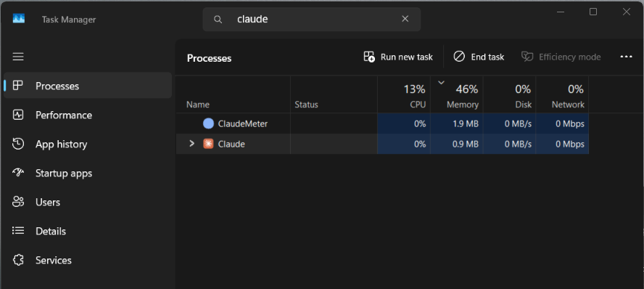
Task: Click Run new task button
Action: coord(398,57)
